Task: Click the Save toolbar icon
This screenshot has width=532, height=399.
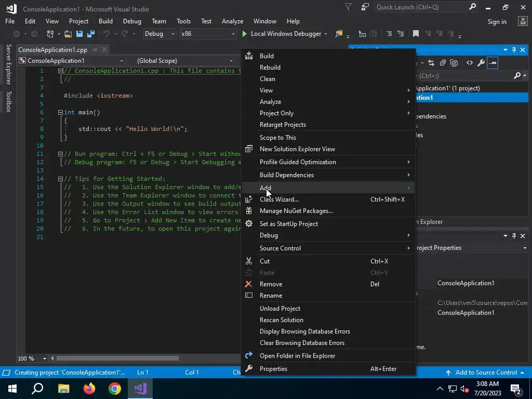Action: (x=79, y=34)
